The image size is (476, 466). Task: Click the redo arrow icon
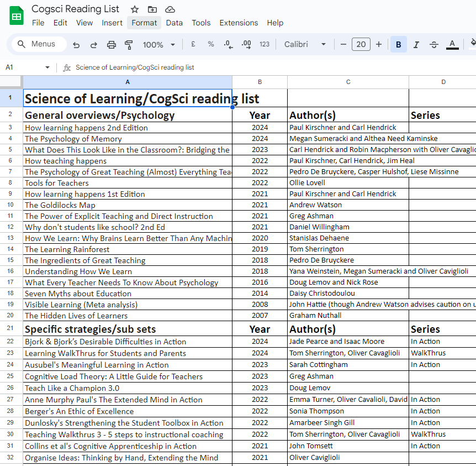coord(94,45)
